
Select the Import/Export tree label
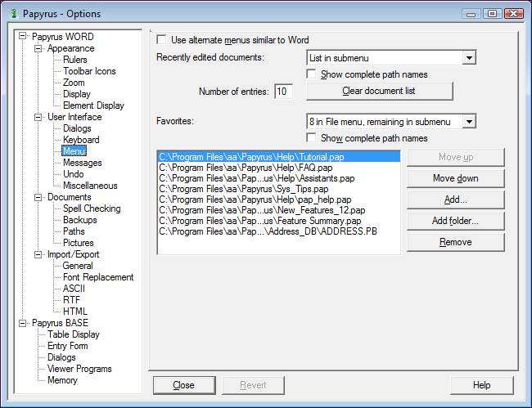(x=74, y=254)
